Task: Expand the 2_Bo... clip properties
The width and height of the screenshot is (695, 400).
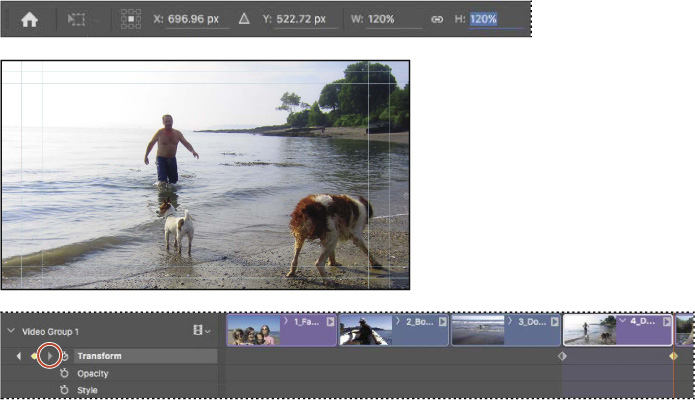Action: pos(398,321)
